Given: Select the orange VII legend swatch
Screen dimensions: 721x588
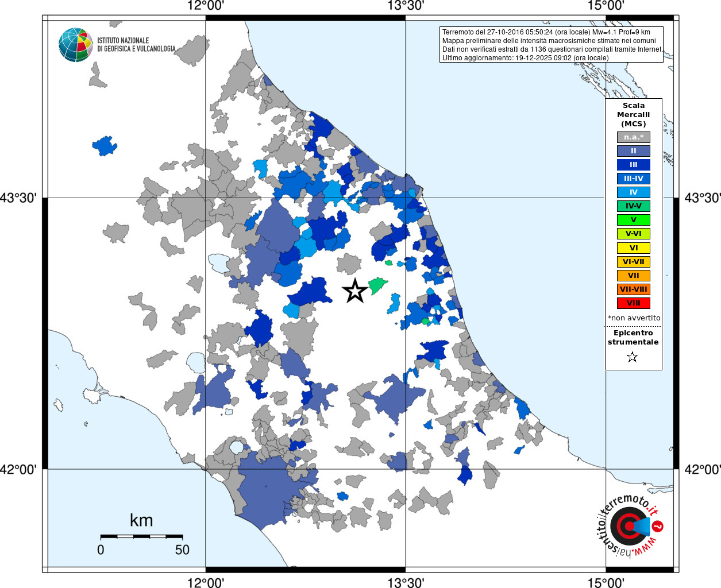Looking at the screenshot, I should click(633, 276).
